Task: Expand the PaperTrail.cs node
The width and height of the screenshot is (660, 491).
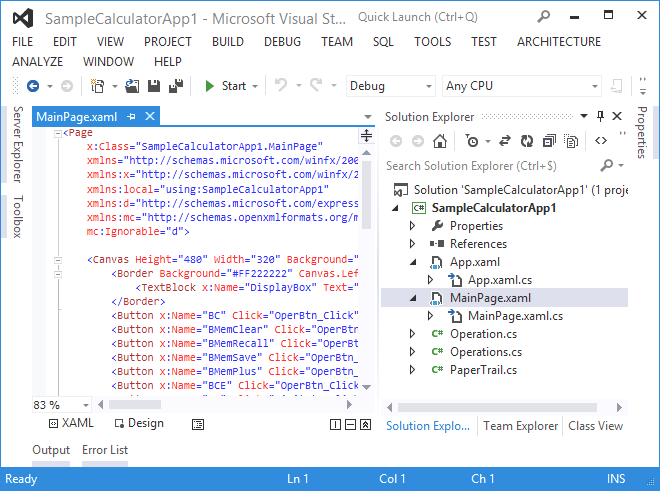Action: (x=412, y=370)
